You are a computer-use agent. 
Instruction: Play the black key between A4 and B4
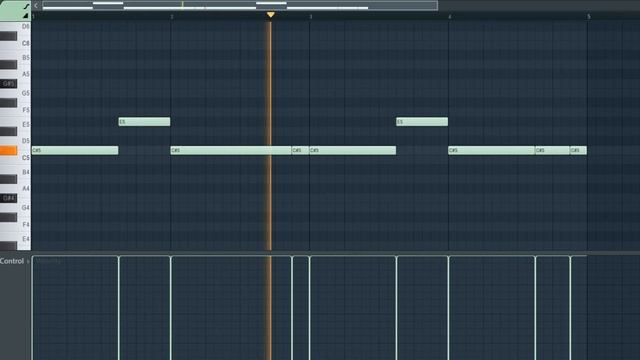9,179
